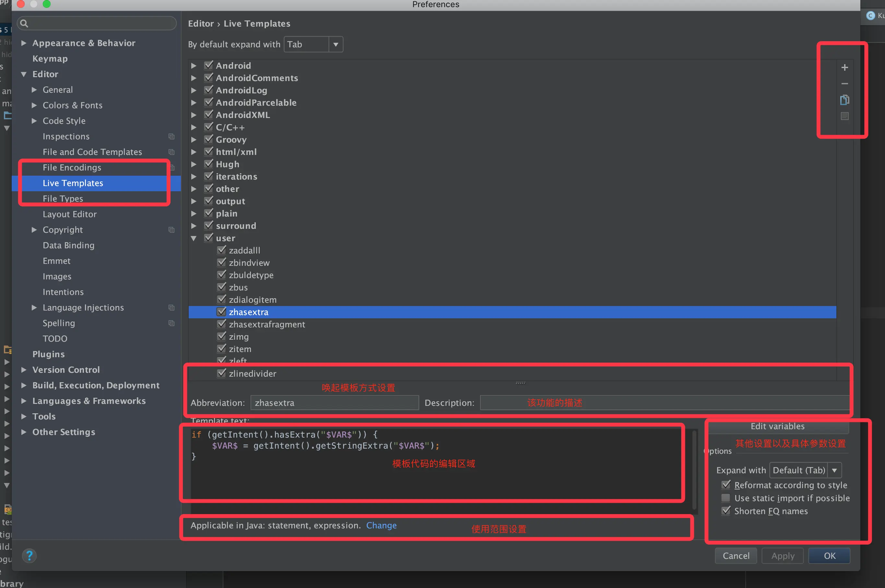Collapse the user template group

point(194,238)
